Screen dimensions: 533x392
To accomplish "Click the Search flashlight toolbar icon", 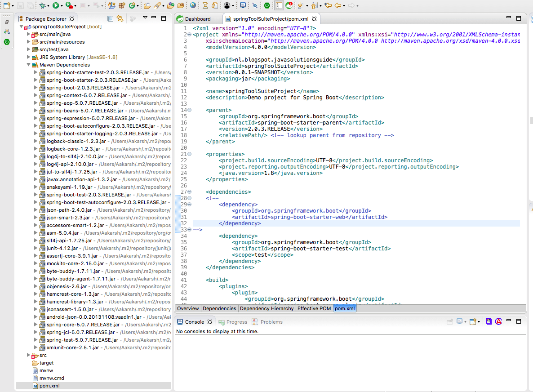I will point(157,5).
